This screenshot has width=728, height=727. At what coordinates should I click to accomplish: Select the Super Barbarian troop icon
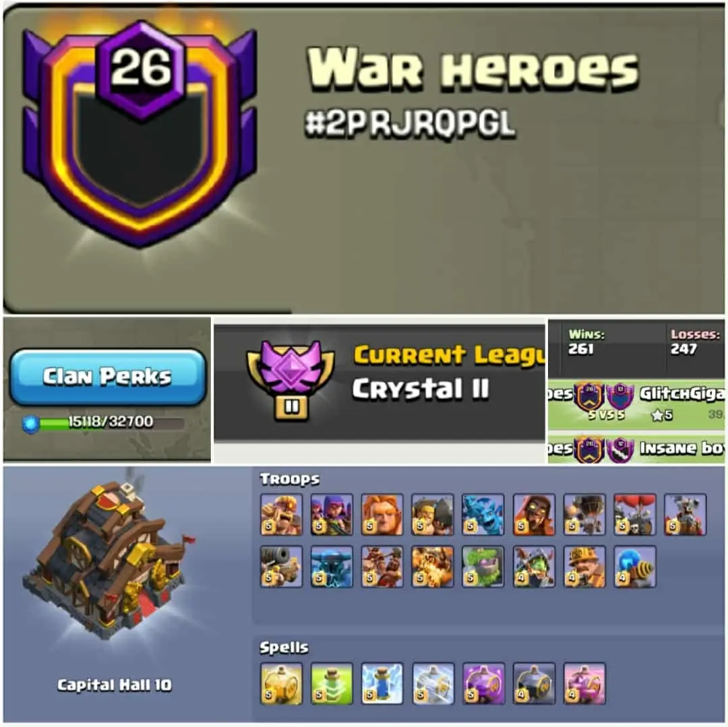(x=281, y=515)
